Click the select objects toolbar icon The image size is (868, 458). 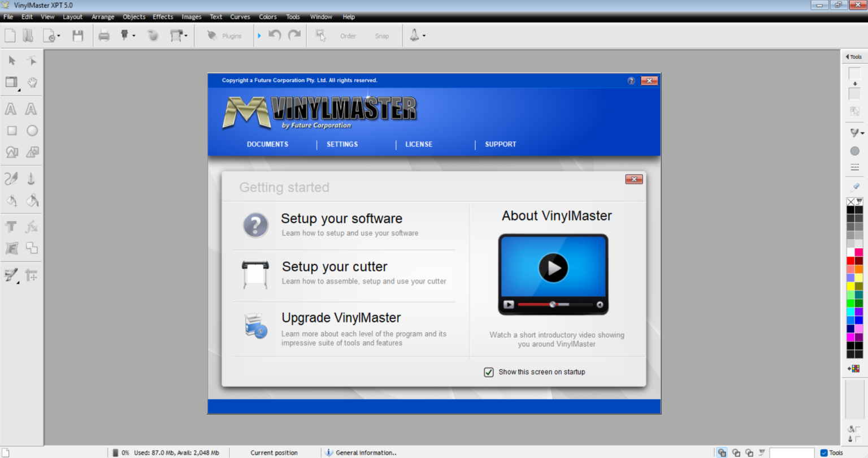click(320, 36)
